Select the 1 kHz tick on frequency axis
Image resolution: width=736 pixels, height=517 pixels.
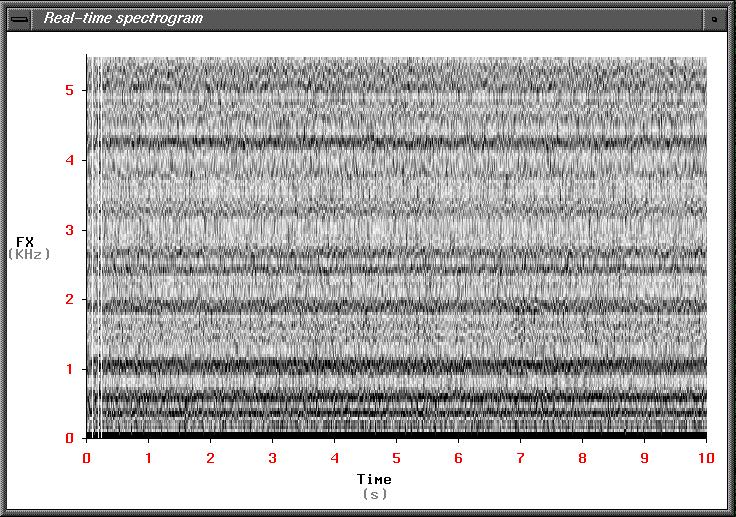click(68, 369)
